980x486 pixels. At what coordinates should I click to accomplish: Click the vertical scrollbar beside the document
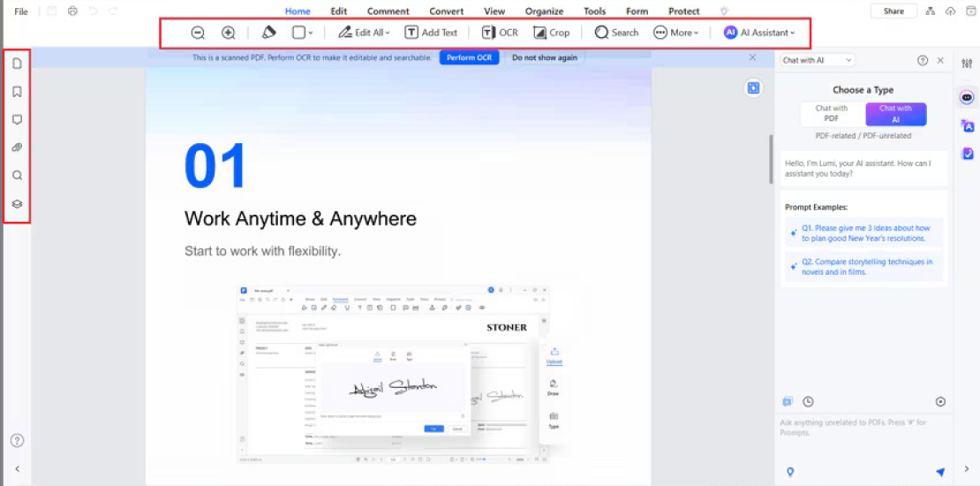(x=771, y=160)
